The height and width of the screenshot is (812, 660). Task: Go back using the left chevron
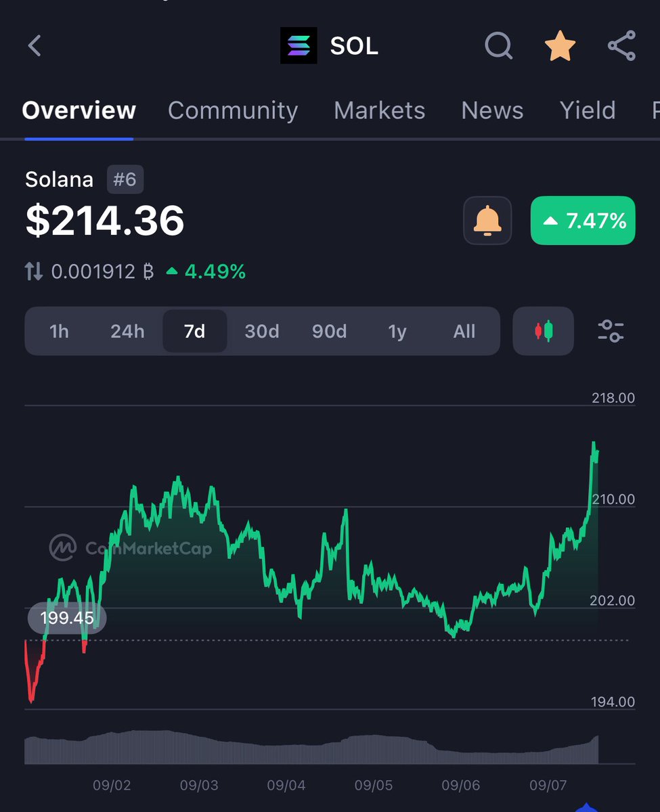coord(35,46)
